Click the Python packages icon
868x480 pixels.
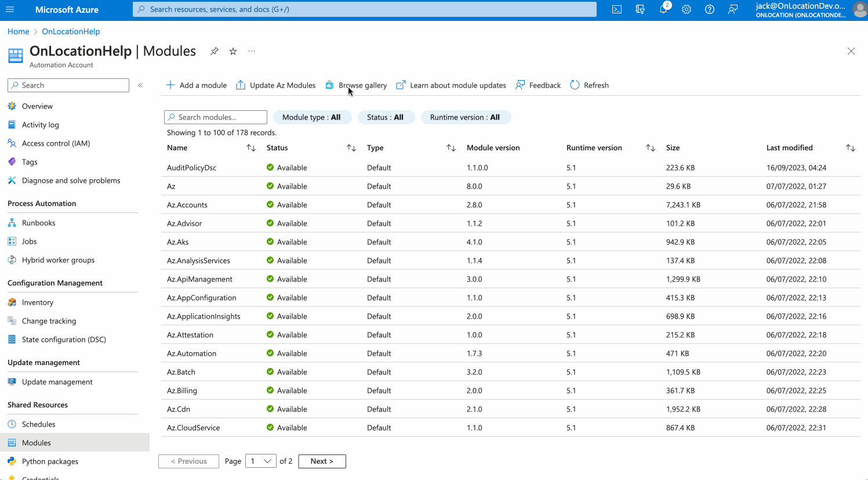(12, 461)
